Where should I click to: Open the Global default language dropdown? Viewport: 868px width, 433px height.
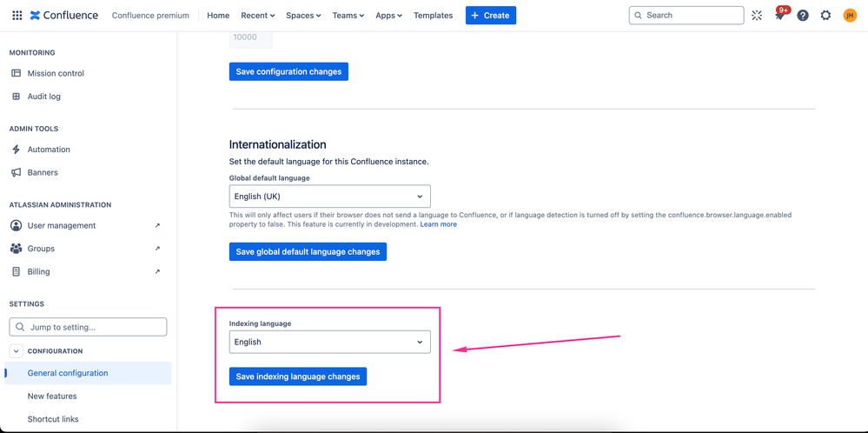click(x=330, y=197)
